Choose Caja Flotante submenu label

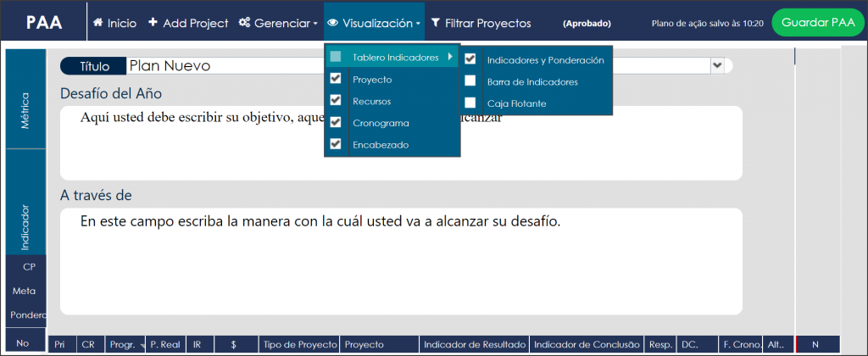pyautogui.click(x=515, y=103)
